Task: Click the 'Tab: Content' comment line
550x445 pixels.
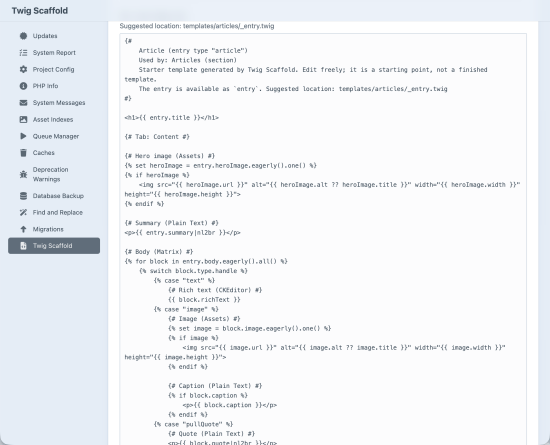Action: tap(157, 137)
